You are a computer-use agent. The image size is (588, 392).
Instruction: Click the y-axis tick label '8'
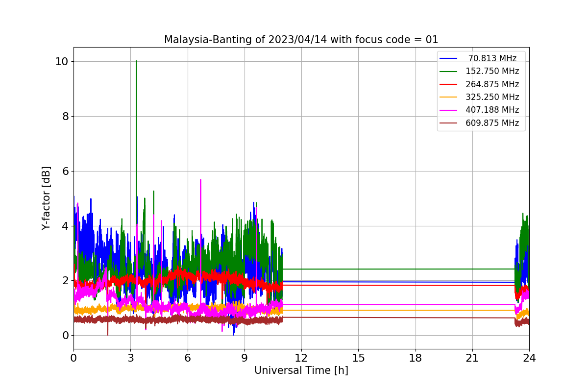[x=66, y=117]
